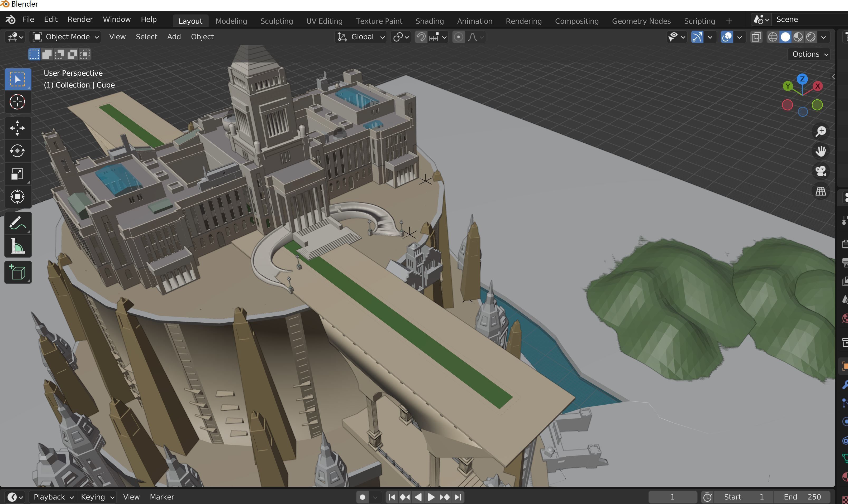Toggle viewport overlays
The image size is (848, 504).
(x=727, y=37)
